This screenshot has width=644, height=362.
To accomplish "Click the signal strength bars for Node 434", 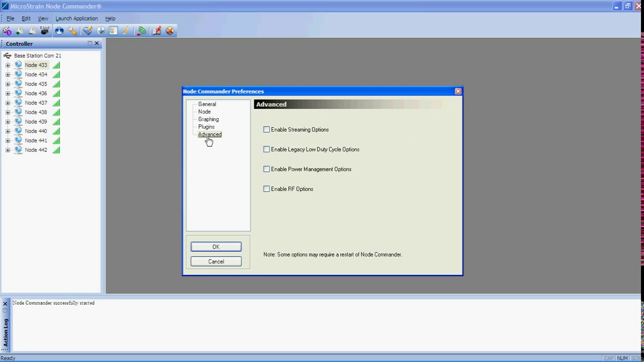I will [x=56, y=74].
